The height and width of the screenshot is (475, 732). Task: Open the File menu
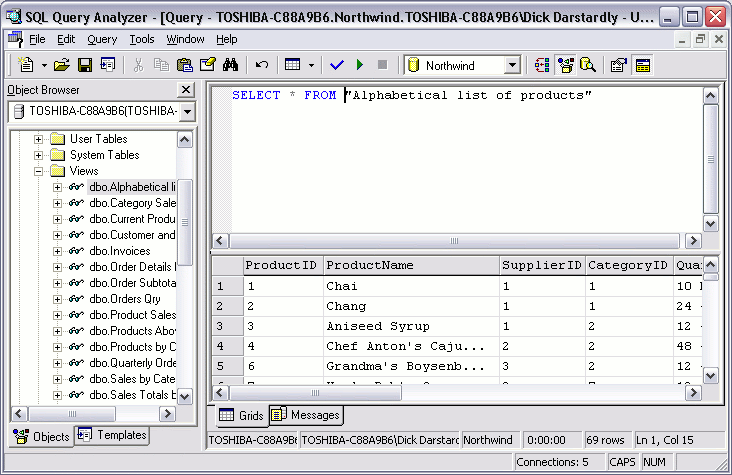coord(37,39)
